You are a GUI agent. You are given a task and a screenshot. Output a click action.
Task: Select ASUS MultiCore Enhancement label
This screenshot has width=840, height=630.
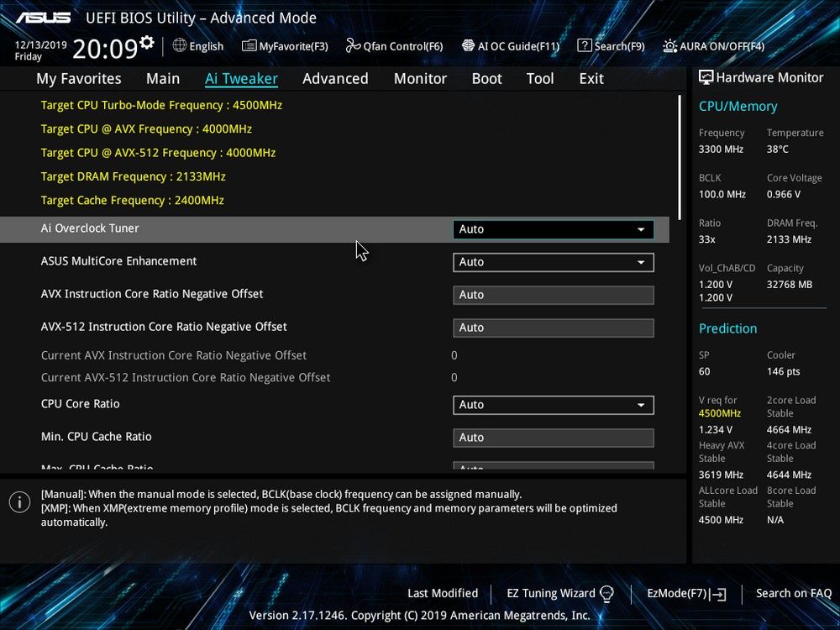coord(119,261)
